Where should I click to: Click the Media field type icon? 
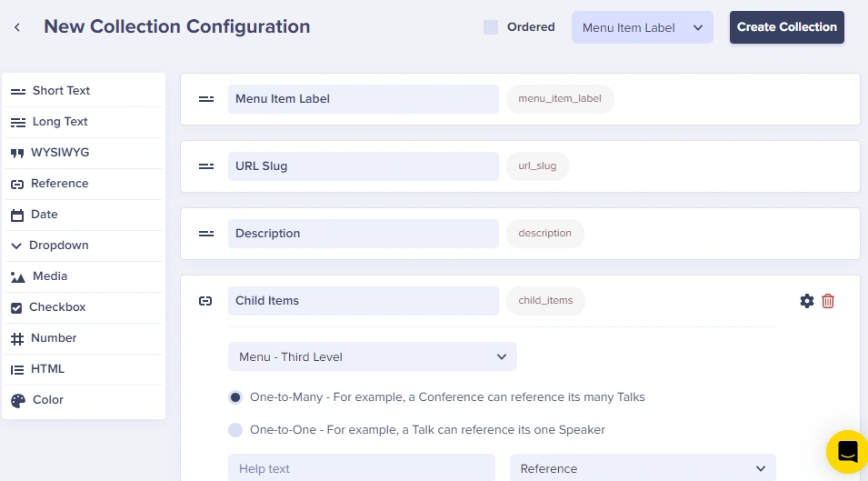[x=18, y=276]
